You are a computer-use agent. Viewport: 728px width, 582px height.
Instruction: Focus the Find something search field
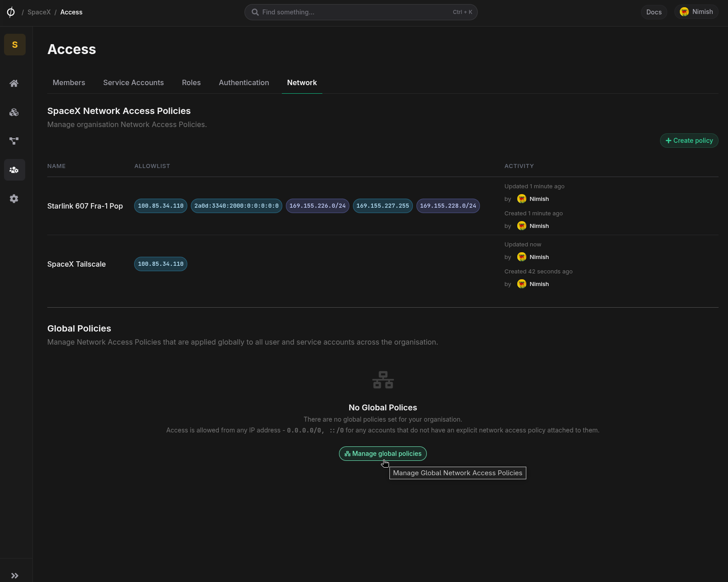361,12
